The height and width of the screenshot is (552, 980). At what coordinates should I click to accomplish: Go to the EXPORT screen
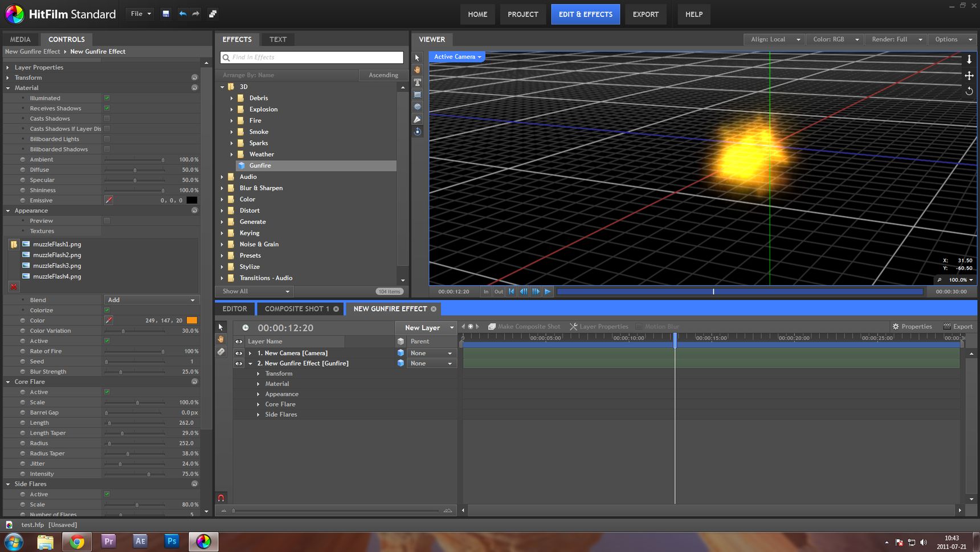click(x=646, y=14)
